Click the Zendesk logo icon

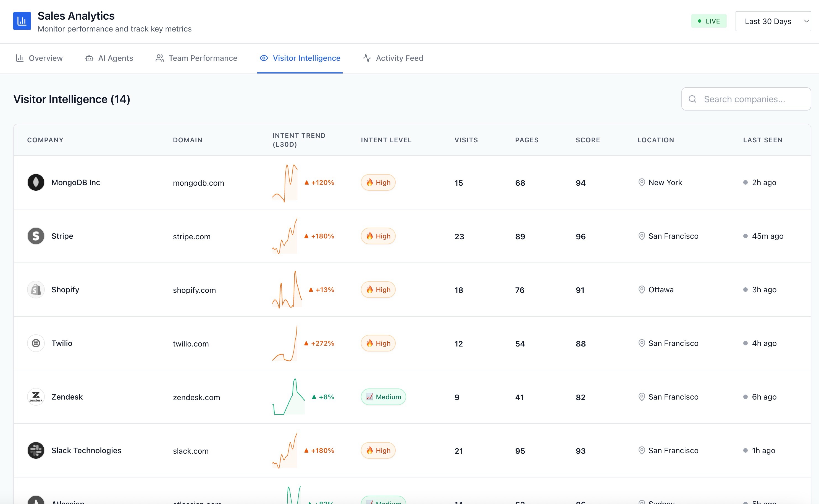point(36,397)
